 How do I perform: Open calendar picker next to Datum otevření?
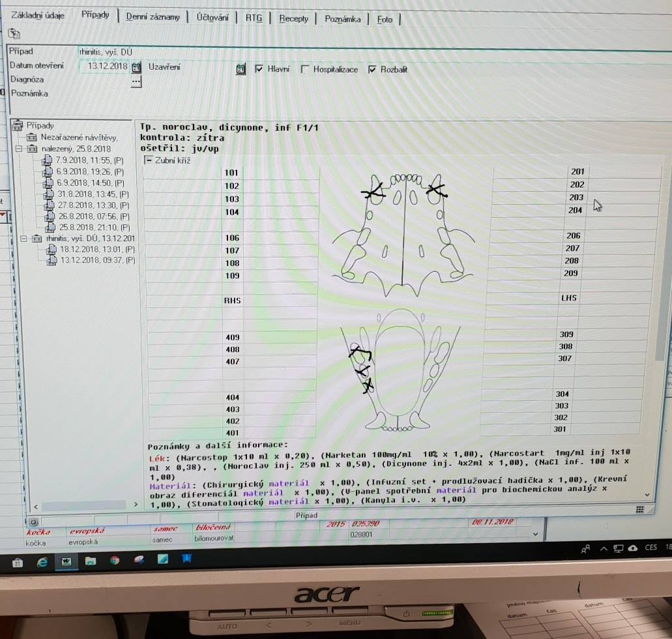[136, 67]
